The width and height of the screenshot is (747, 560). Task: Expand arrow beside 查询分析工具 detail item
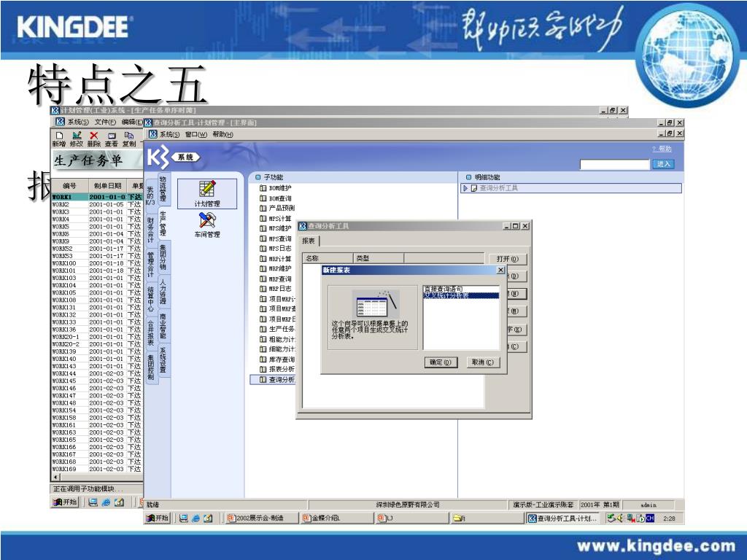tap(465, 188)
